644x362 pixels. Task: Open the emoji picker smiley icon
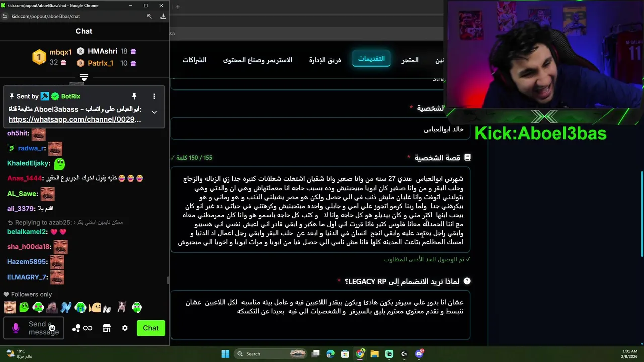click(x=52, y=328)
